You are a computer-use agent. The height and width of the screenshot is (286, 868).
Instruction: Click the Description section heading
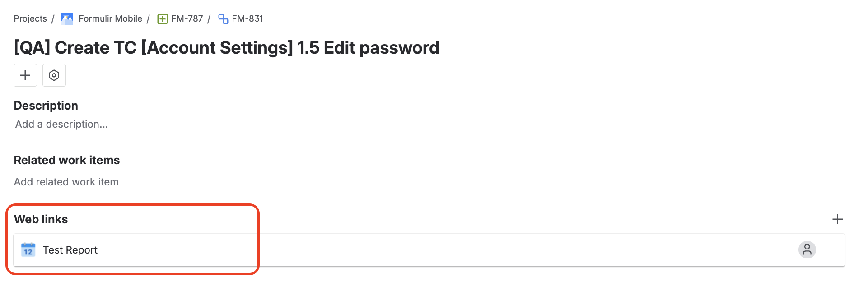[46, 105]
